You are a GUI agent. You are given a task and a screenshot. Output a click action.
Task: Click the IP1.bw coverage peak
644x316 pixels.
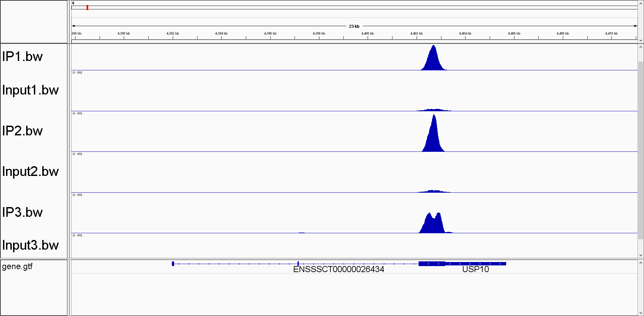click(x=434, y=59)
